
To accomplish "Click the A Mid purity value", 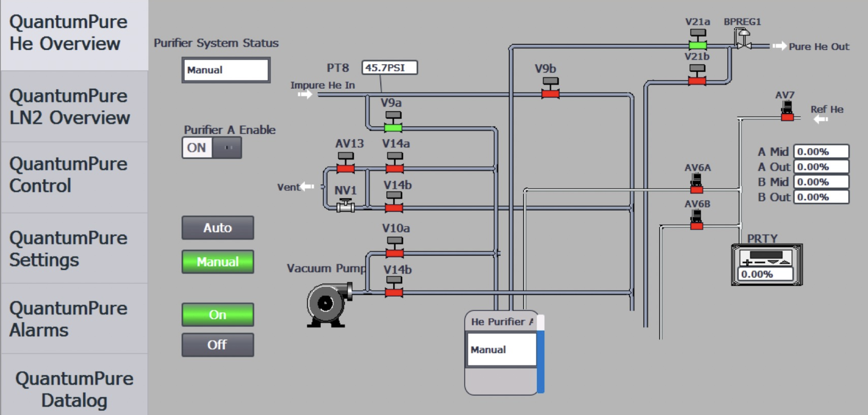I will (x=821, y=152).
